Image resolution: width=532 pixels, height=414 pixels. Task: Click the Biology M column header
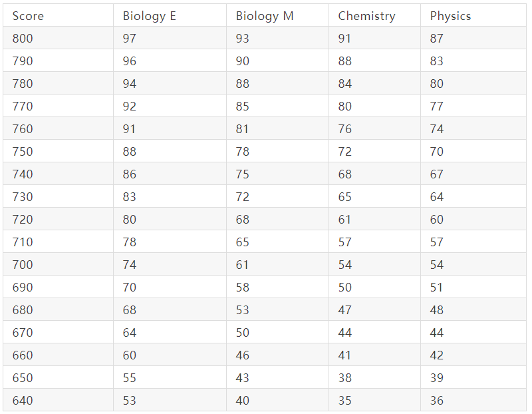(x=265, y=16)
